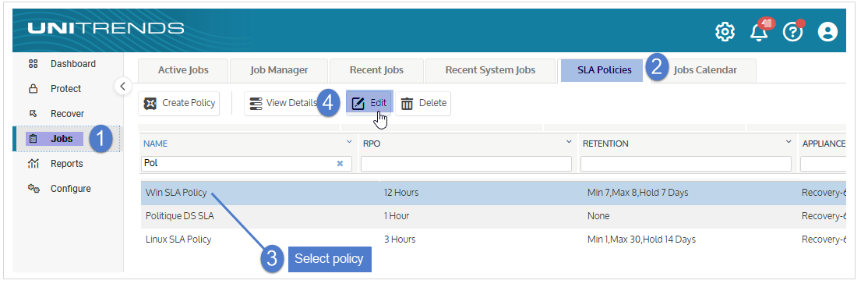Click the RPO filter input field

tap(466, 164)
